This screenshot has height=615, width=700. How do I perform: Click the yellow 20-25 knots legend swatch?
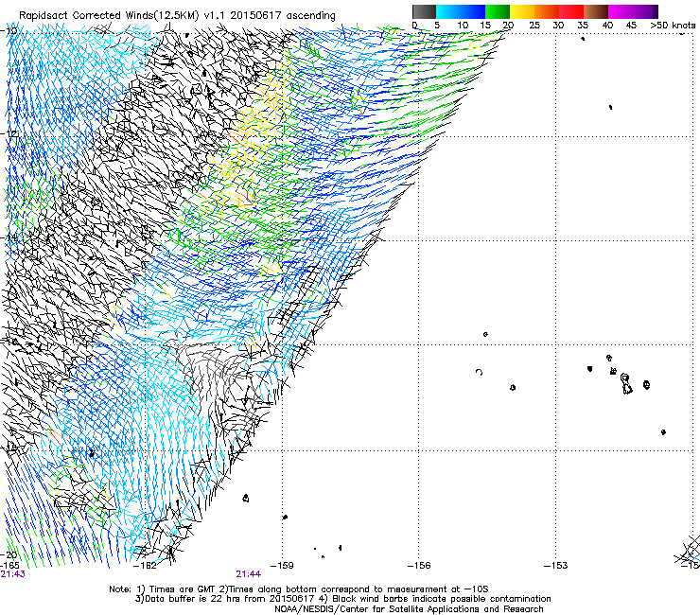pos(522,11)
